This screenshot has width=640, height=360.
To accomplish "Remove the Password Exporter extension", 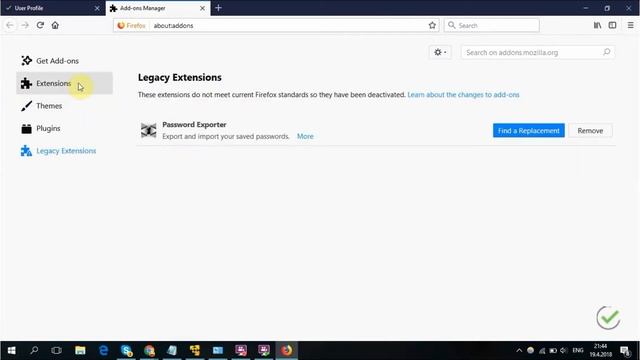I will (x=590, y=131).
